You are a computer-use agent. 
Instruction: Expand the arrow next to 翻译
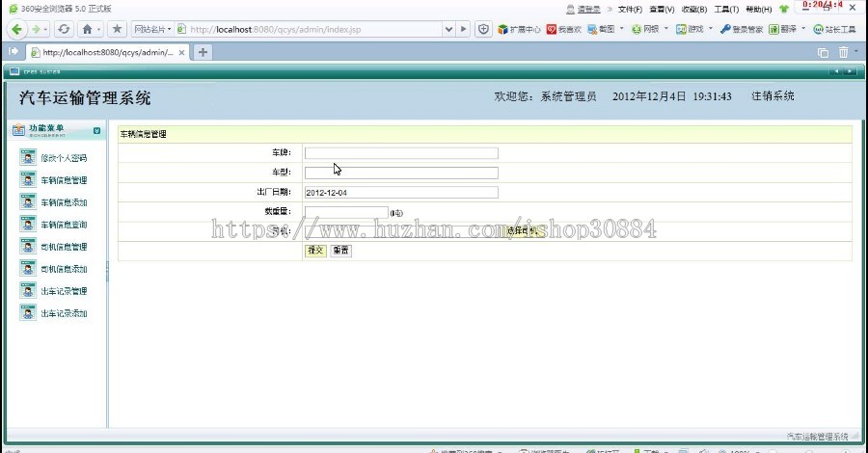[x=803, y=28]
